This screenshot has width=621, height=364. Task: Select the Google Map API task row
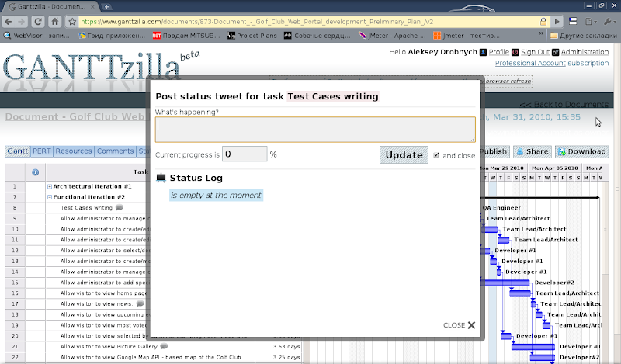[151, 357]
